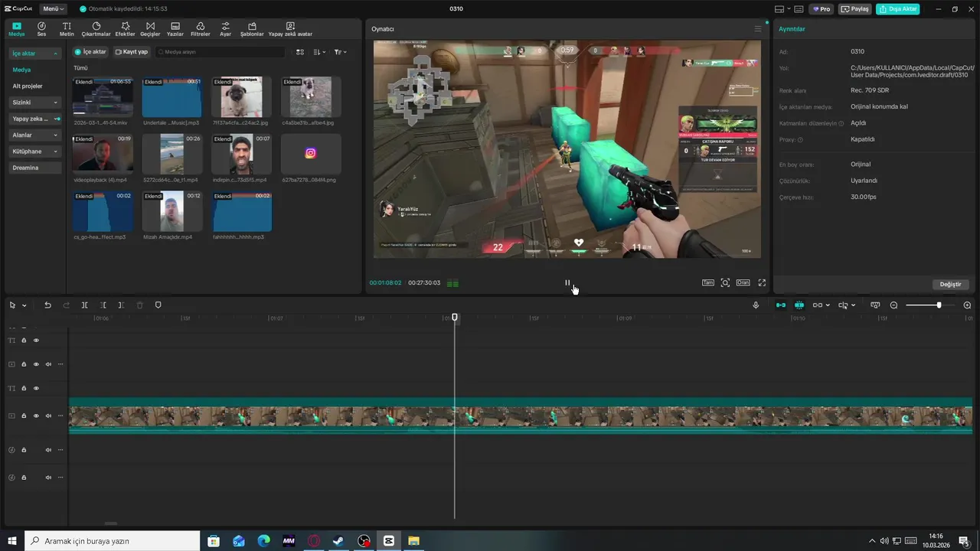Delete left of playhead split tool
980x551 pixels.
coord(103,305)
